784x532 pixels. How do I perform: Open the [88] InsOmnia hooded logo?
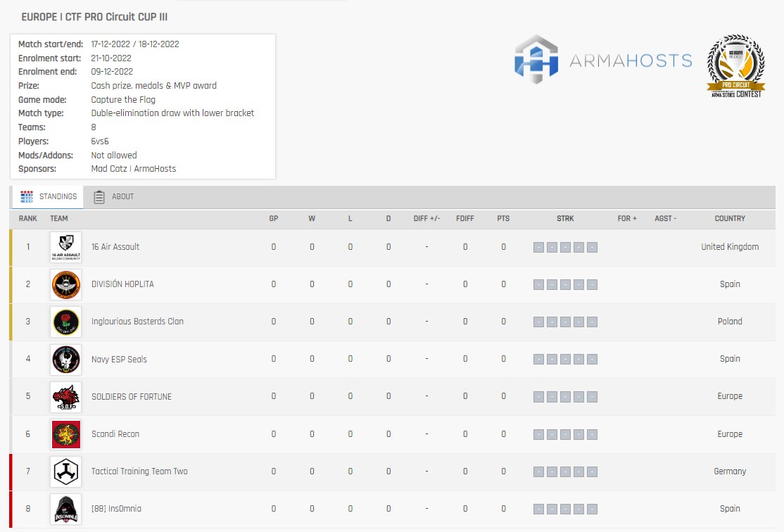click(66, 509)
